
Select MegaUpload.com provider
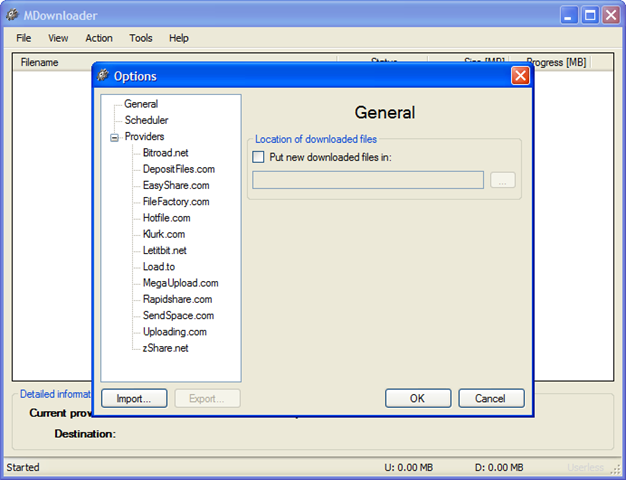pos(180,283)
